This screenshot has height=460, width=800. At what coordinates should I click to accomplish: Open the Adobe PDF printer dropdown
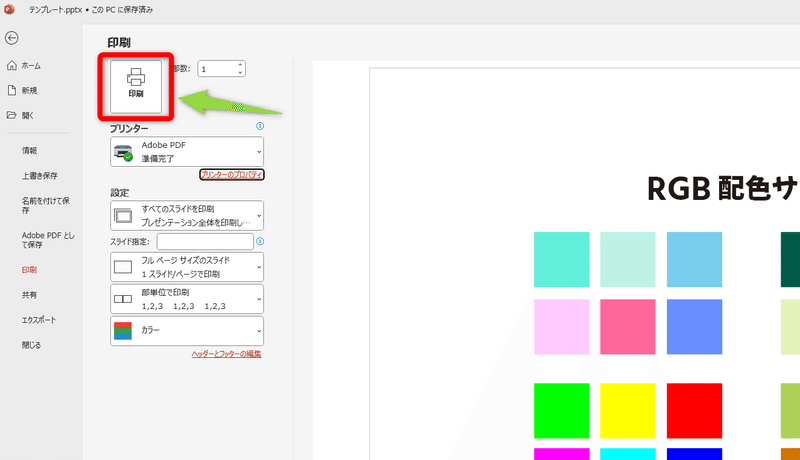point(187,151)
